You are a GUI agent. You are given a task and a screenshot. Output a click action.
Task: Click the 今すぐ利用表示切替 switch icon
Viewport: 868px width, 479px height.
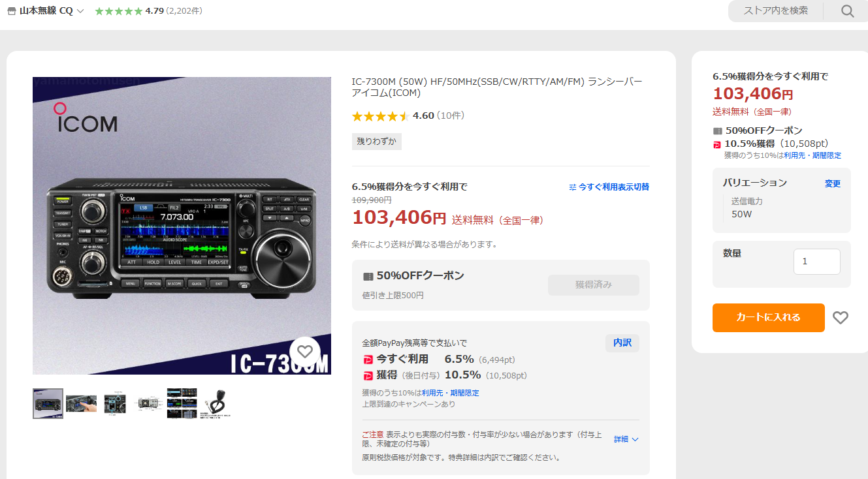pos(573,187)
